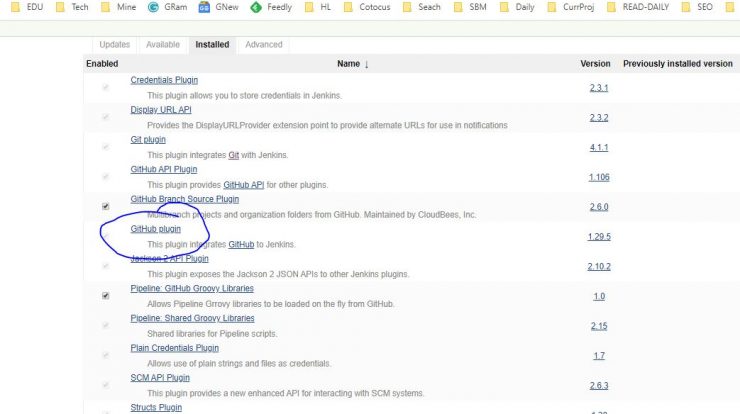Open the Daily bookmarks folder
Image resolution: width=740 pixels, height=414 pixels.
pyautogui.click(x=517, y=7)
